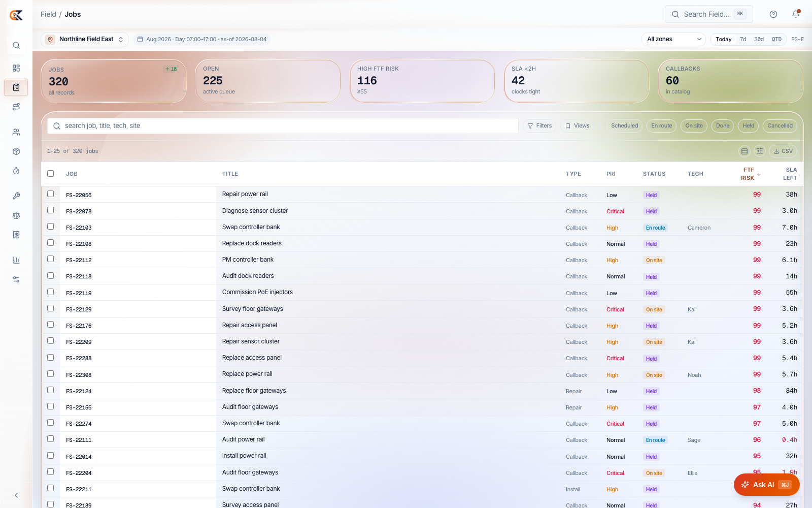Select the QTD range tab

776,39
